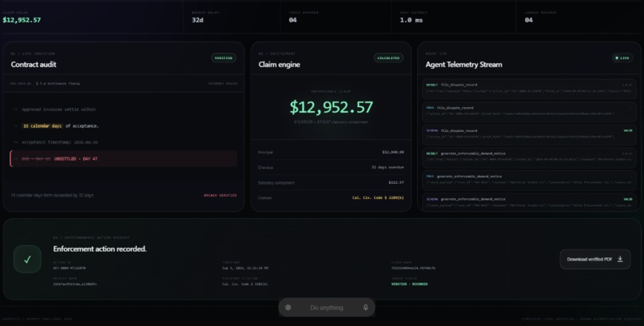Screen dimensions: 644x326
Task: Select the Agent Telemetry Stream heading
Action: [463, 65]
